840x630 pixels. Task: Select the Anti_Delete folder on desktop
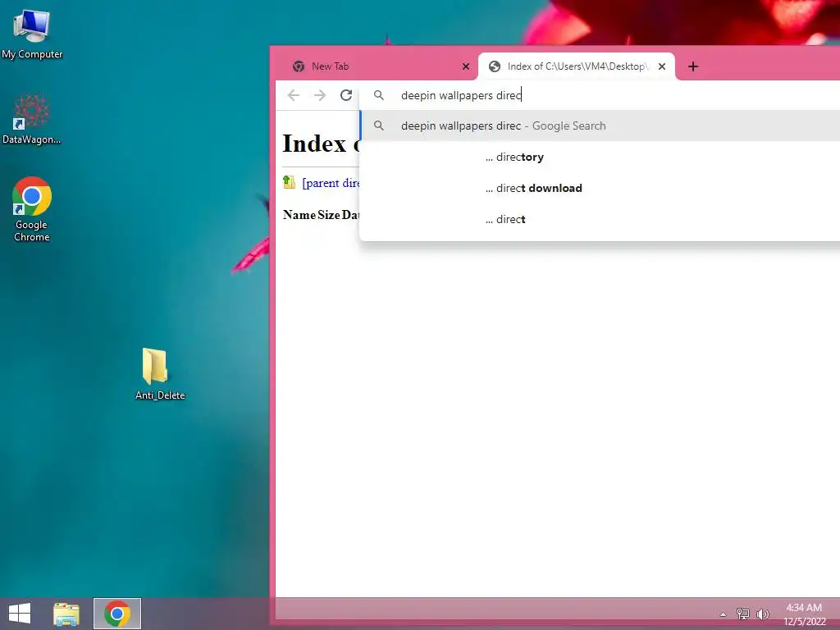coord(160,373)
